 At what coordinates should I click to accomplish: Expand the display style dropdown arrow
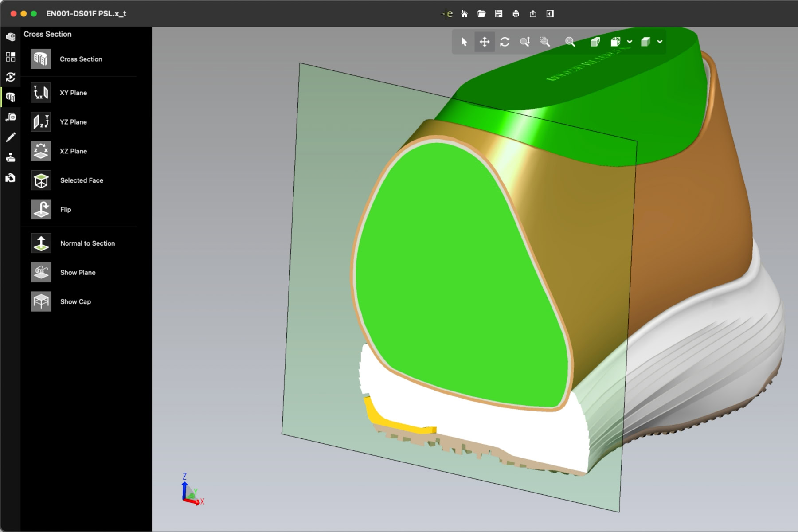[660, 42]
